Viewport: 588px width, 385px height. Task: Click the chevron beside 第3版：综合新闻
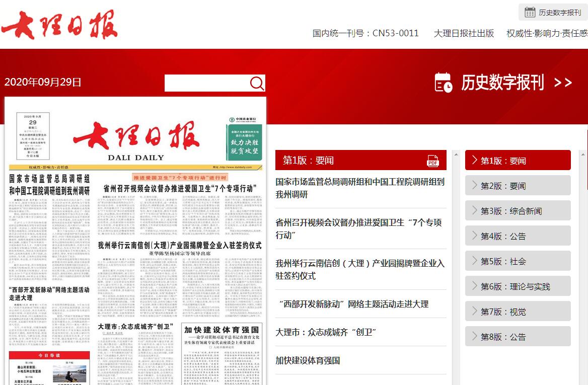474,210
